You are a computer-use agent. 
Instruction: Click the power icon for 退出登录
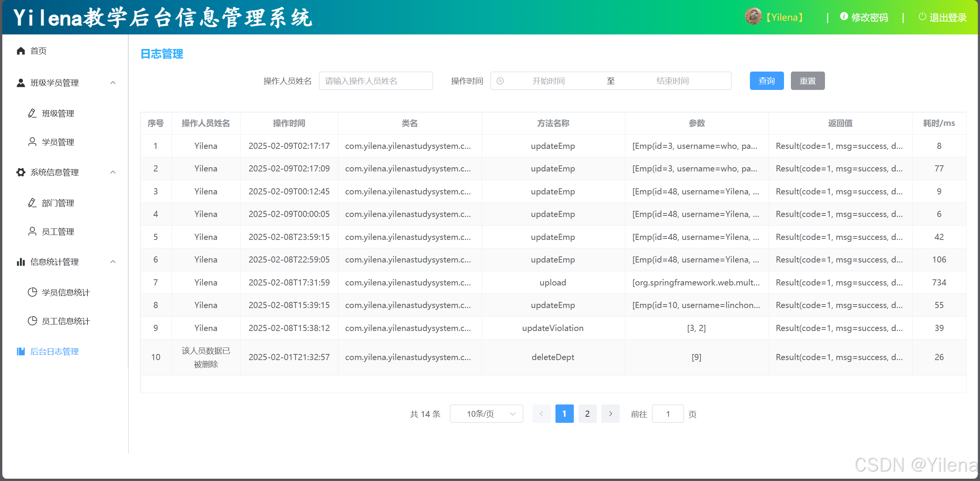[x=922, y=17]
